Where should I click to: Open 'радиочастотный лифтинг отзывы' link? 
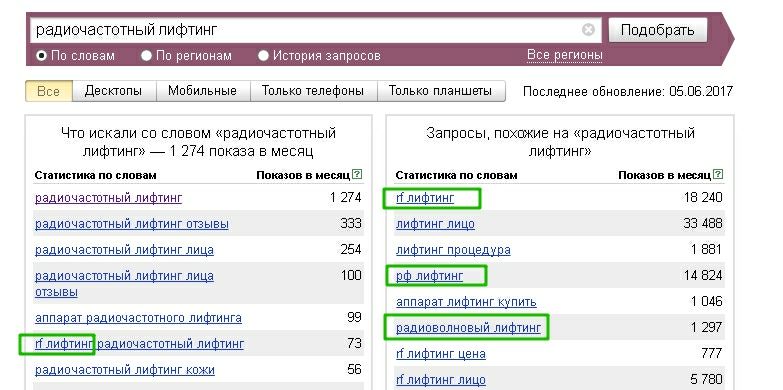point(132,224)
